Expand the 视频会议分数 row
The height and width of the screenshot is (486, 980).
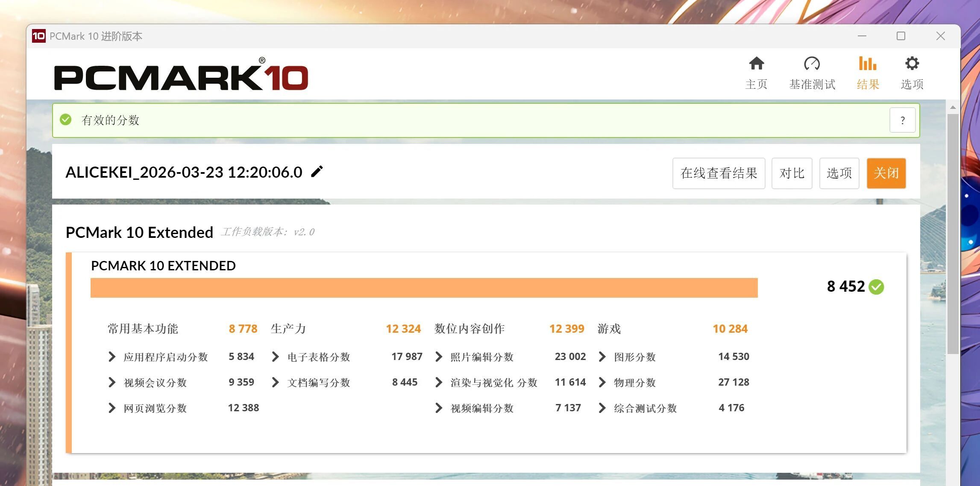coord(112,382)
